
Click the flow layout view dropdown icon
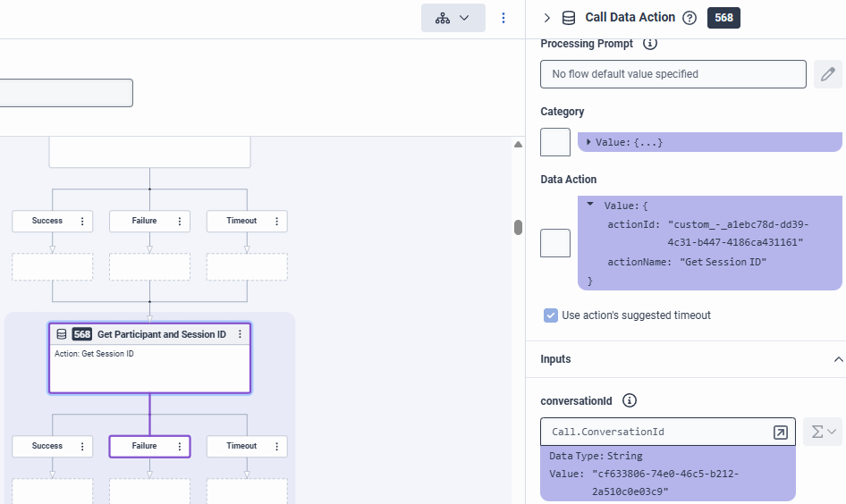[x=453, y=18]
